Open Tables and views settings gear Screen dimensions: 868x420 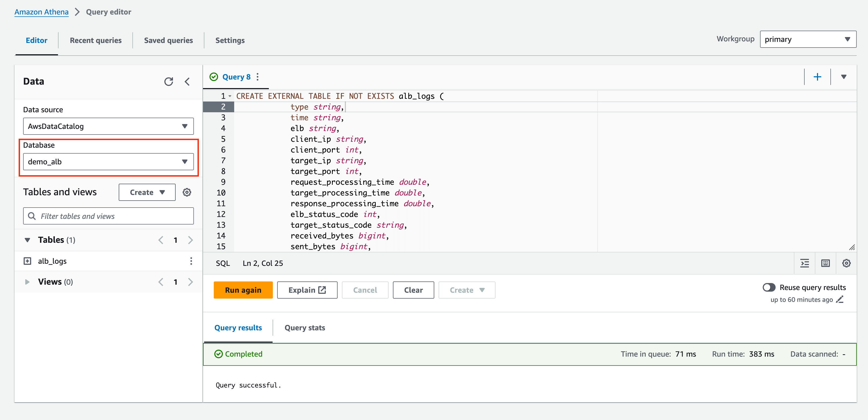click(187, 192)
